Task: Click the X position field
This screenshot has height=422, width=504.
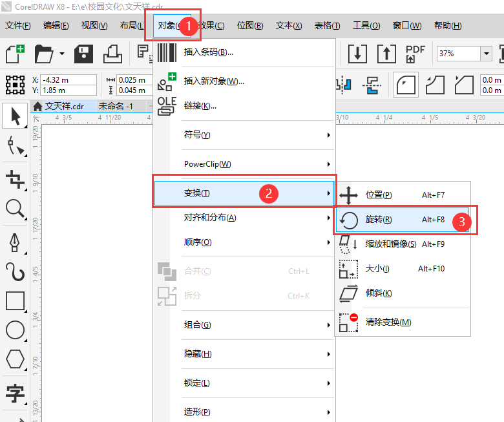Action: (x=68, y=79)
